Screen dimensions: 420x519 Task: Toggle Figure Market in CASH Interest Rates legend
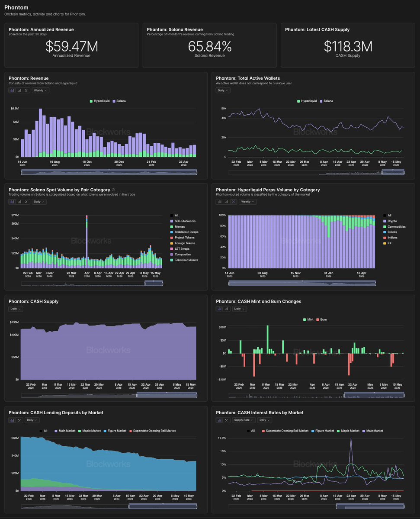pyautogui.click(x=323, y=431)
